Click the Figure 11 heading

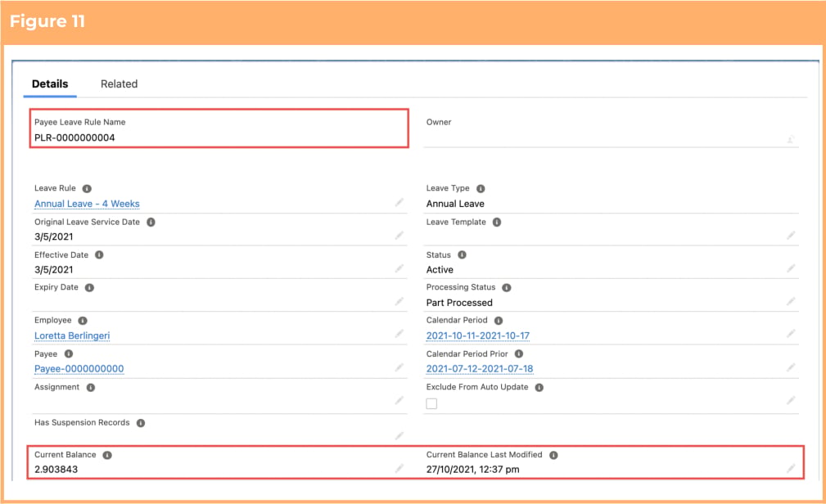click(47, 21)
